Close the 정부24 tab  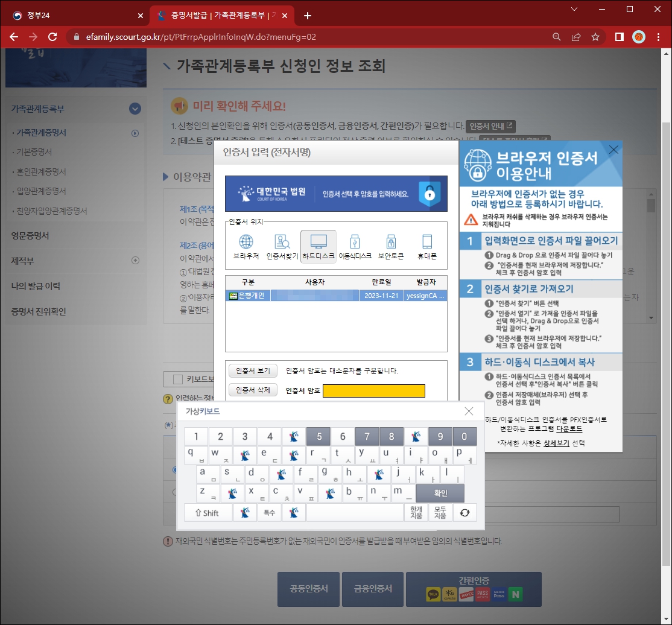140,16
